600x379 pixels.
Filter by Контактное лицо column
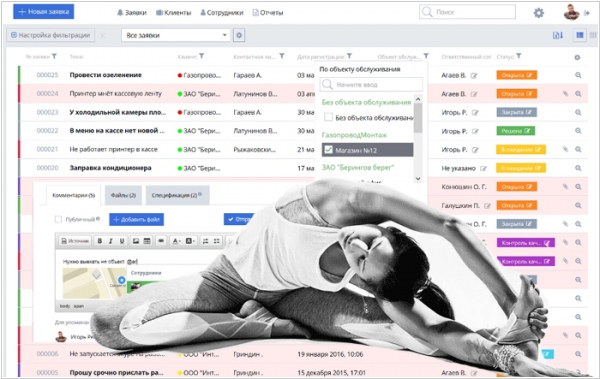282,56
